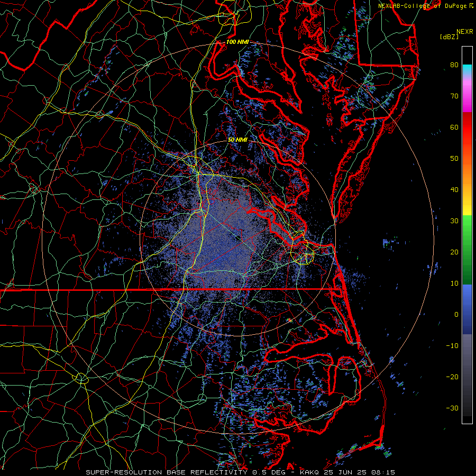Click the pink-magenta segment of the color bar
Screen dimensions: 476x476
(x=467, y=94)
